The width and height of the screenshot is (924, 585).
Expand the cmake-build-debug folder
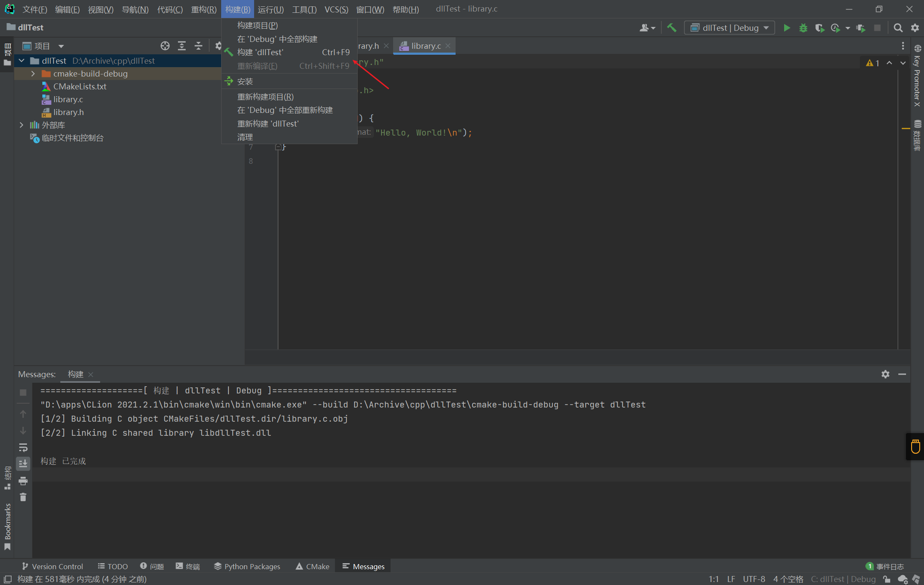coord(33,74)
